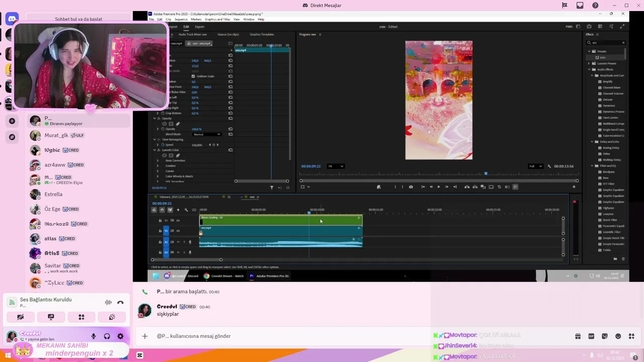
Task: Open playback resolution Full dropdown
Action: click(x=535, y=166)
